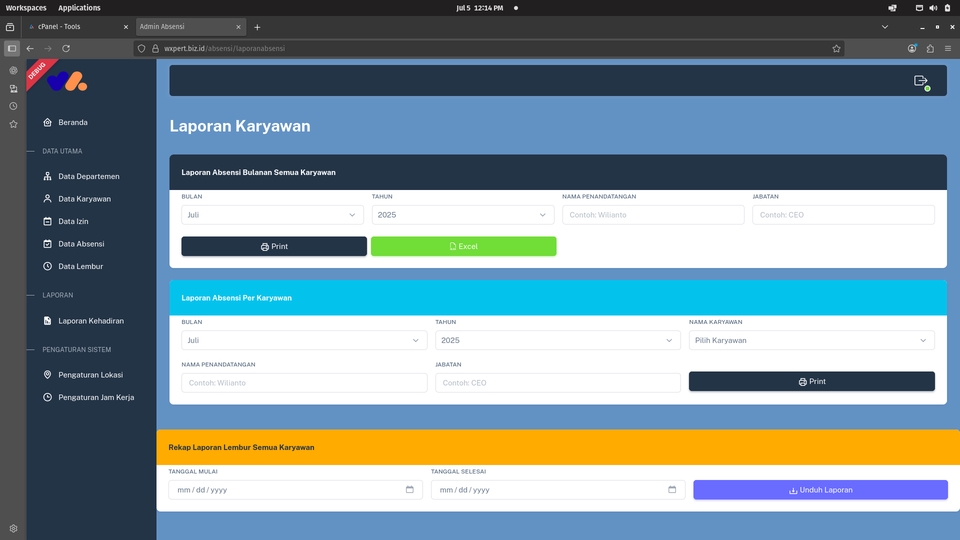Screen dimensions: 960x540
Task: Open Tahun dropdown in monthly report
Action: pyautogui.click(x=463, y=215)
